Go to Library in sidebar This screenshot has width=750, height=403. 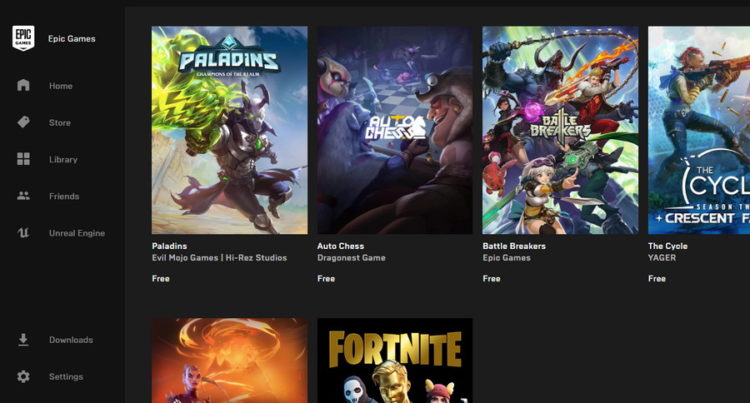(63, 160)
